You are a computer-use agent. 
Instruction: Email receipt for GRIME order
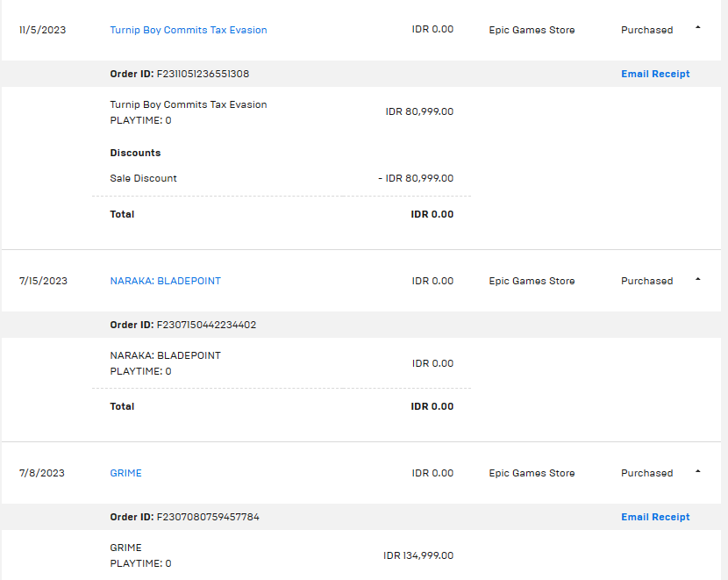(x=655, y=517)
